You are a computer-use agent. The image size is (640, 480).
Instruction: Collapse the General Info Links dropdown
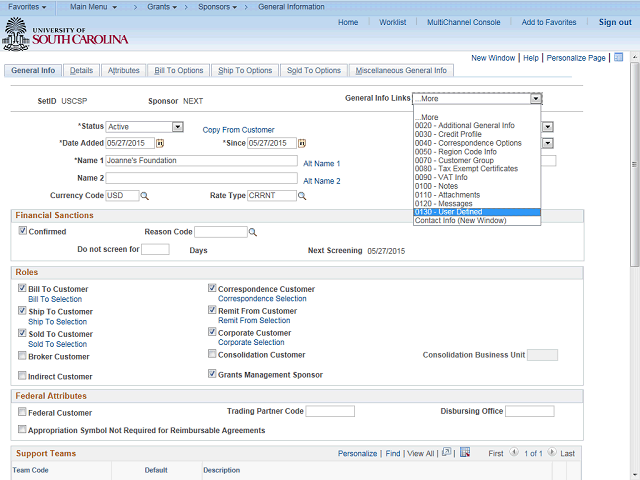tap(536, 99)
